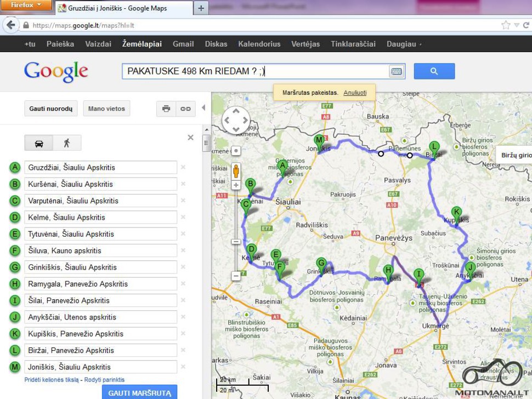Click the Žemėlapiai menu item

click(142, 44)
